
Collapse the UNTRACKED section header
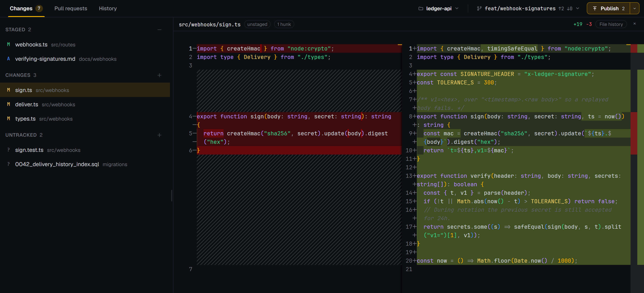click(x=24, y=135)
